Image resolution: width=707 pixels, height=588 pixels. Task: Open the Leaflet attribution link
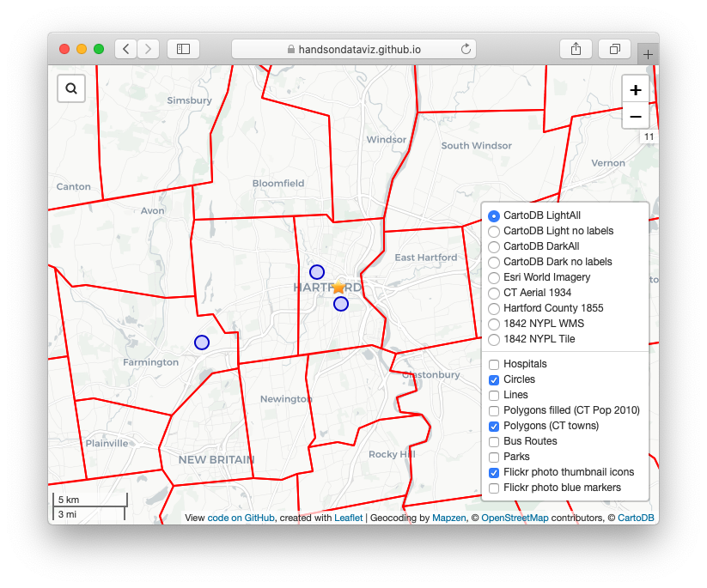point(348,518)
